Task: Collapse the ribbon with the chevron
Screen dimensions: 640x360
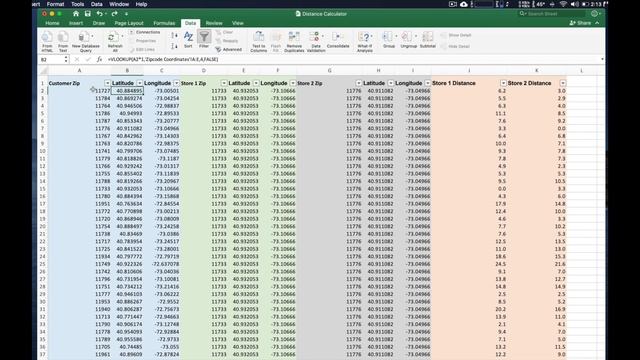Action: click(597, 23)
